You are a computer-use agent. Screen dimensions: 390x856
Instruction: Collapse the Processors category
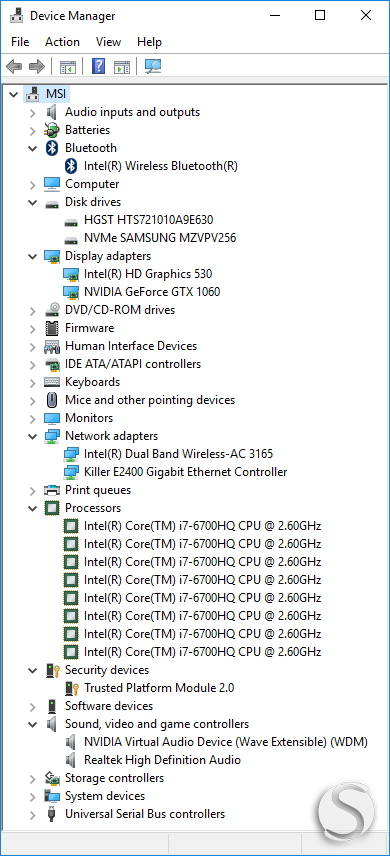[33, 508]
